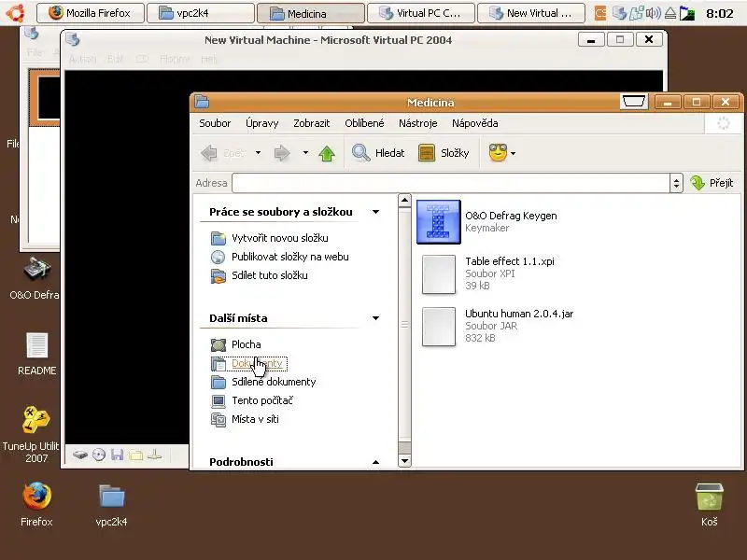
Task: Click Vytvořit novou složku link
Action: [279, 238]
